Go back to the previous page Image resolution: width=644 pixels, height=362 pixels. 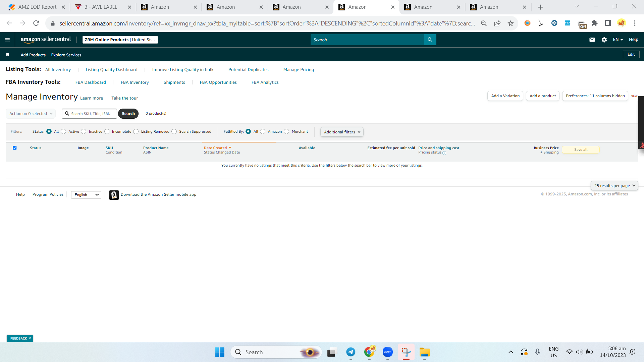(x=9, y=23)
